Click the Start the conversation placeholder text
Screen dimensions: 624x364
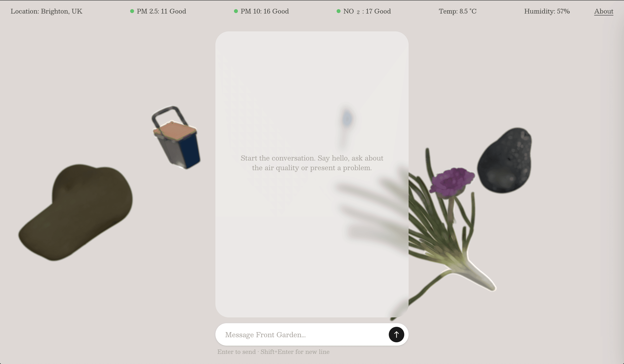pos(312,163)
